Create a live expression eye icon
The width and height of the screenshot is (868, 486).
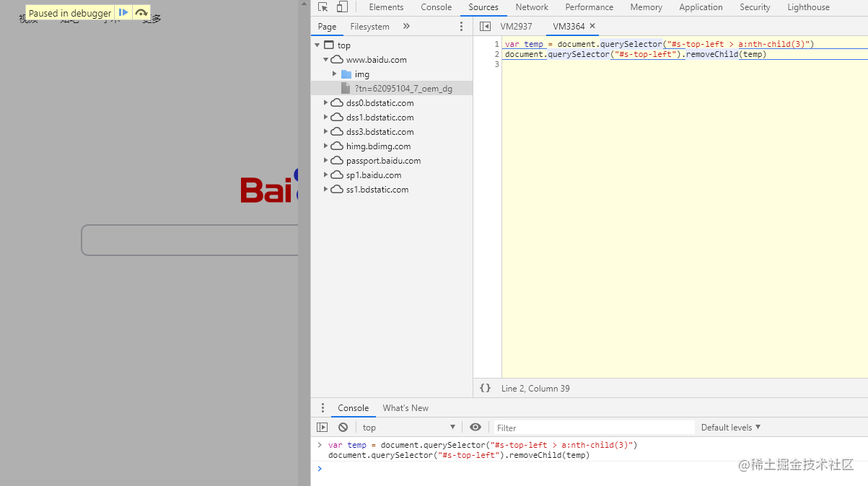[475, 428]
